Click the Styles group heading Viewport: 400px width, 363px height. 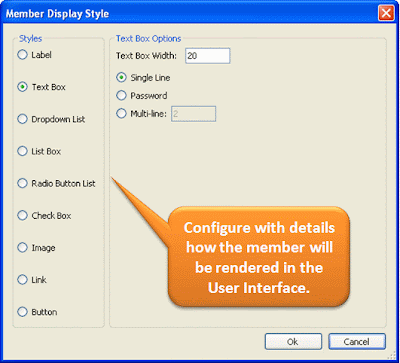[x=31, y=39]
